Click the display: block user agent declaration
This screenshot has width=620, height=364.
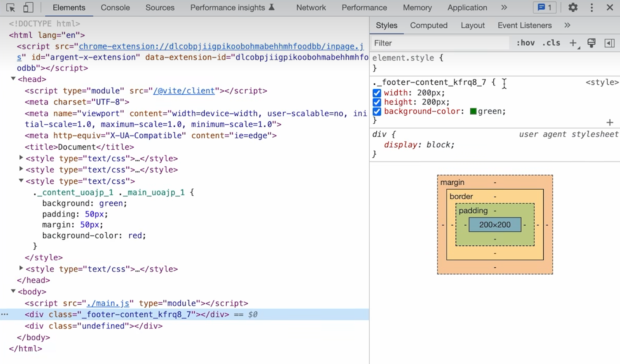pos(419,145)
